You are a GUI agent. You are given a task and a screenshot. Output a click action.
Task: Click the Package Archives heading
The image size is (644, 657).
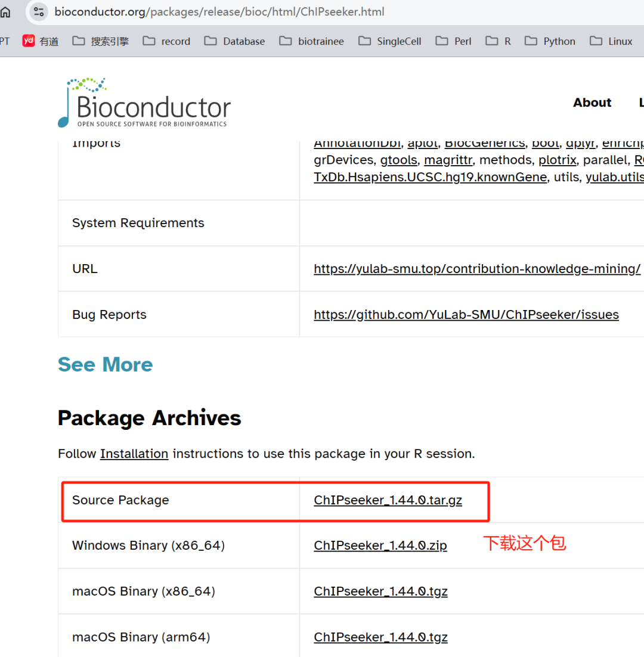point(149,418)
